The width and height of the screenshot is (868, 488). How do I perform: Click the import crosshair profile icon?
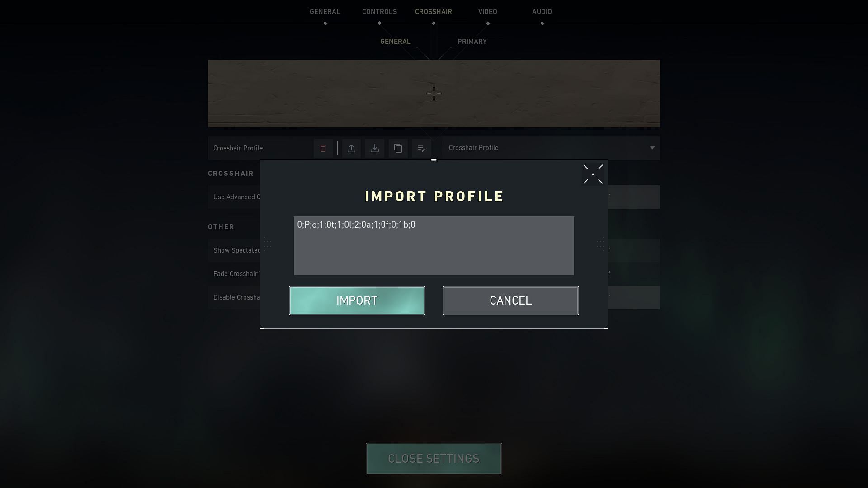click(x=374, y=148)
